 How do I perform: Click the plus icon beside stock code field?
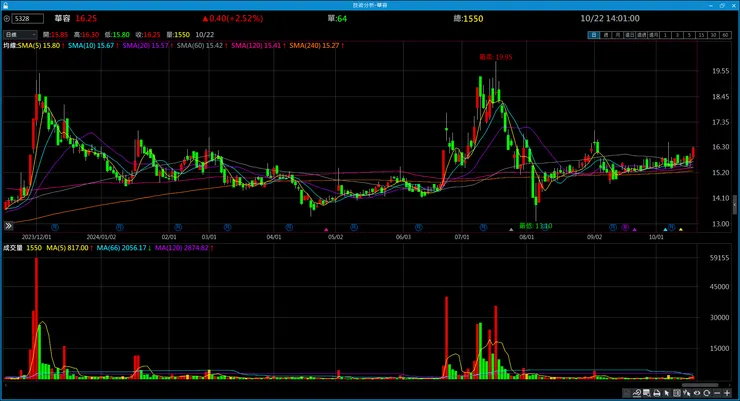click(x=7, y=19)
